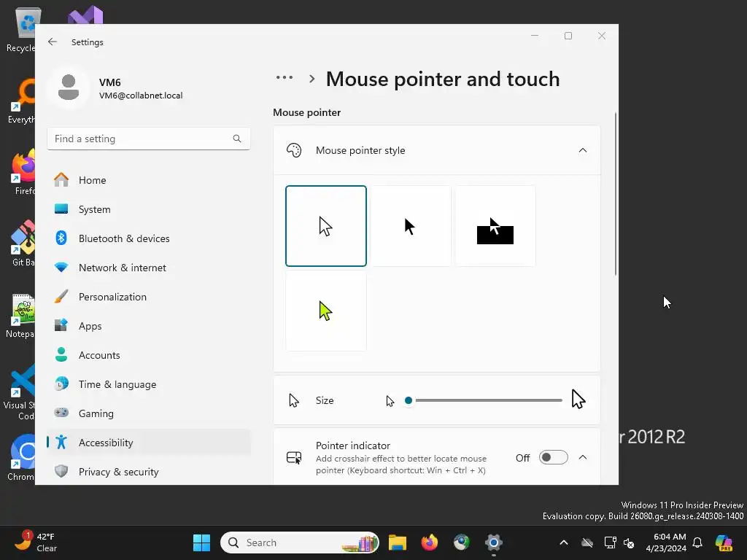The image size is (747, 560).
Task: Launch Firefox from the taskbar
Action: (430, 542)
